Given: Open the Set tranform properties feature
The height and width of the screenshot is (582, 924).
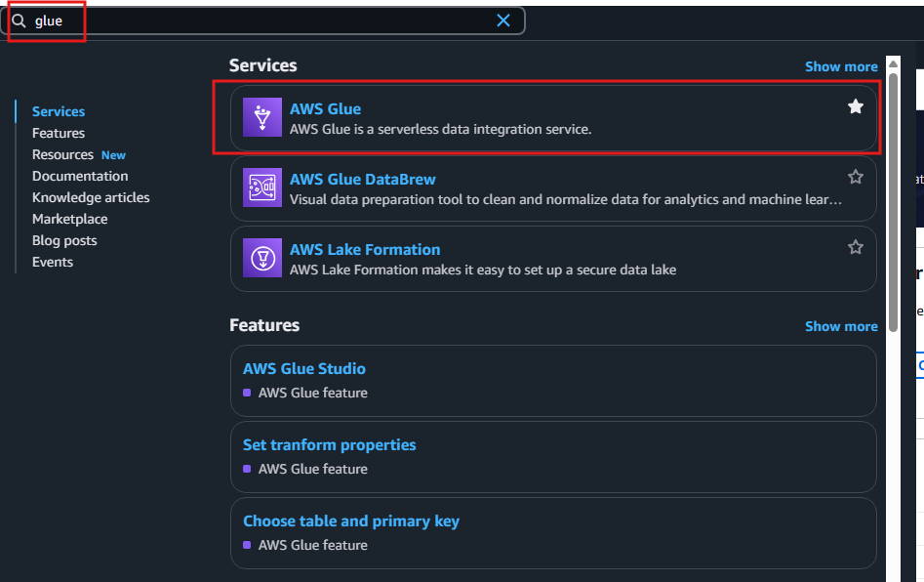Looking at the screenshot, I should tap(330, 444).
